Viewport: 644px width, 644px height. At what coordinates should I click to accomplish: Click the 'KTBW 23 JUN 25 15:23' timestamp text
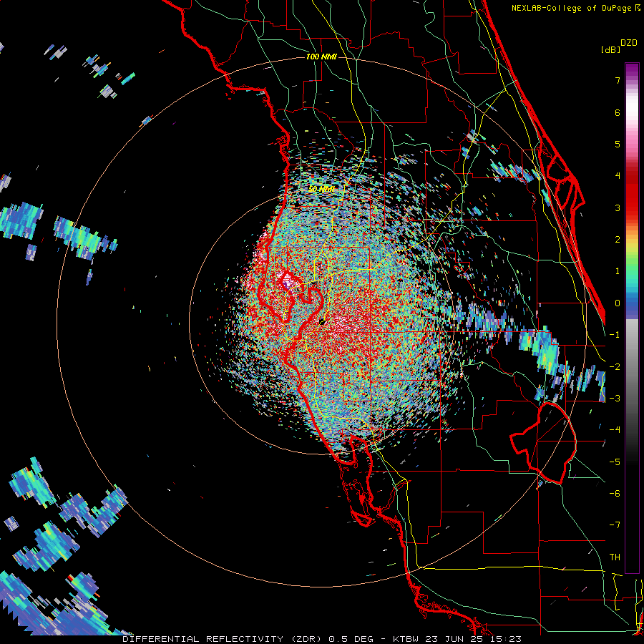tap(457, 639)
